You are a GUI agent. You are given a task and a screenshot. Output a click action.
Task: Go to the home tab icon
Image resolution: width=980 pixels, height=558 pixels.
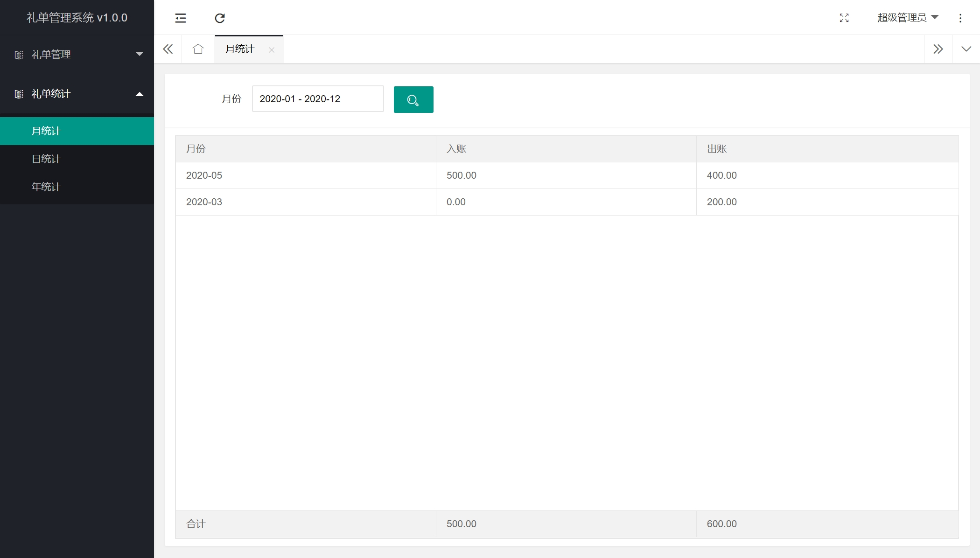tap(198, 49)
